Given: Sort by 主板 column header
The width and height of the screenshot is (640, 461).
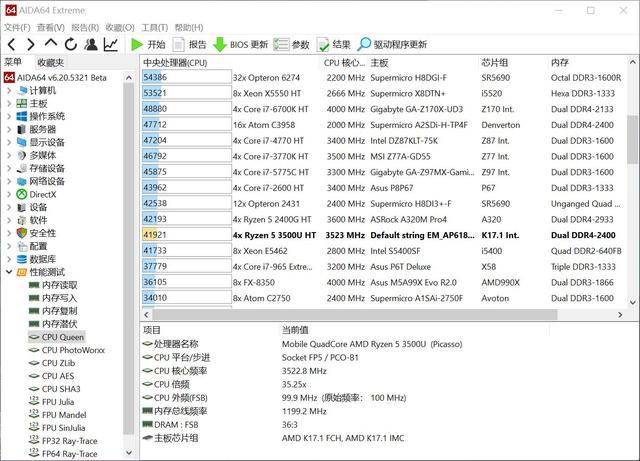Looking at the screenshot, I should coord(379,63).
